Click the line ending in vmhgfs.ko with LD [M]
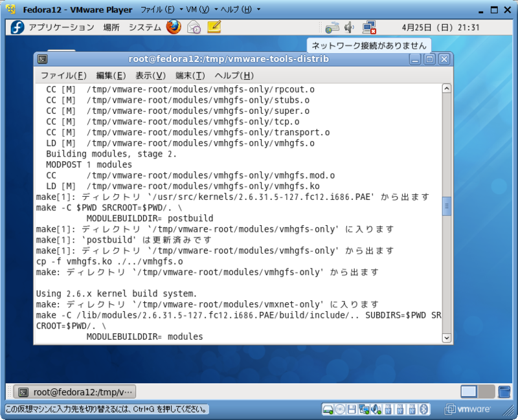518x420 pixels. coord(183,186)
